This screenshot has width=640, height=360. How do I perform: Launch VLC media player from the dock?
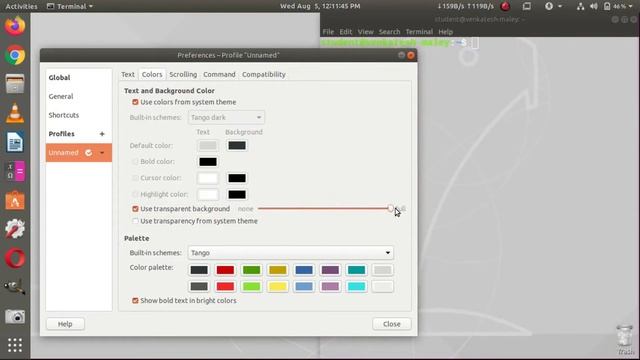click(x=15, y=113)
